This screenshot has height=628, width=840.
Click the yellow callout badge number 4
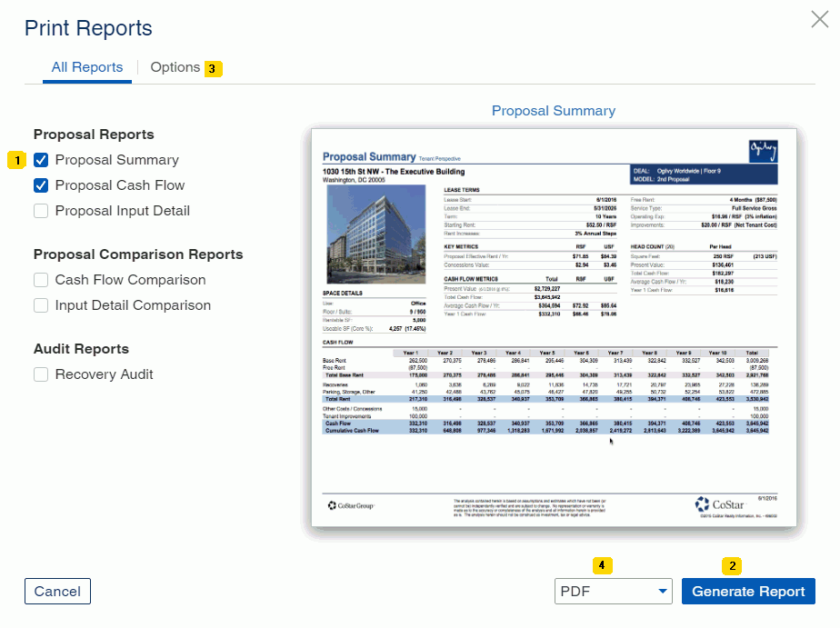602,565
